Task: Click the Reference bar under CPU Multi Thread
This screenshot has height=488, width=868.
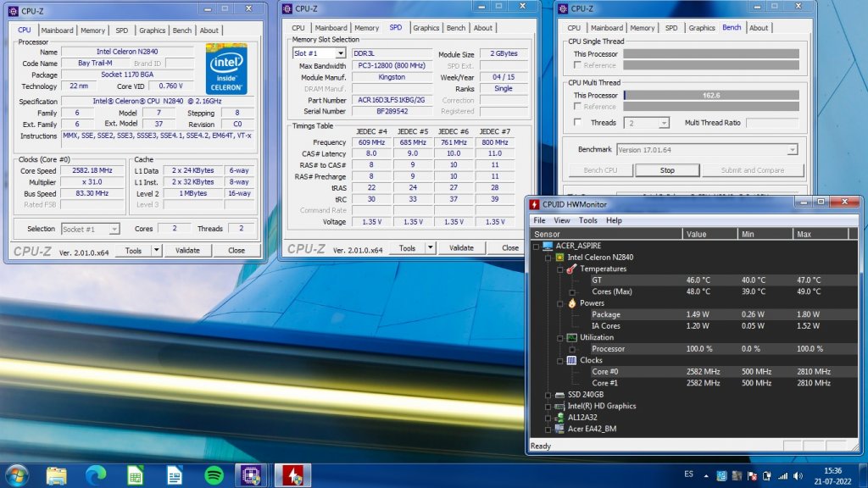Action: [711, 106]
